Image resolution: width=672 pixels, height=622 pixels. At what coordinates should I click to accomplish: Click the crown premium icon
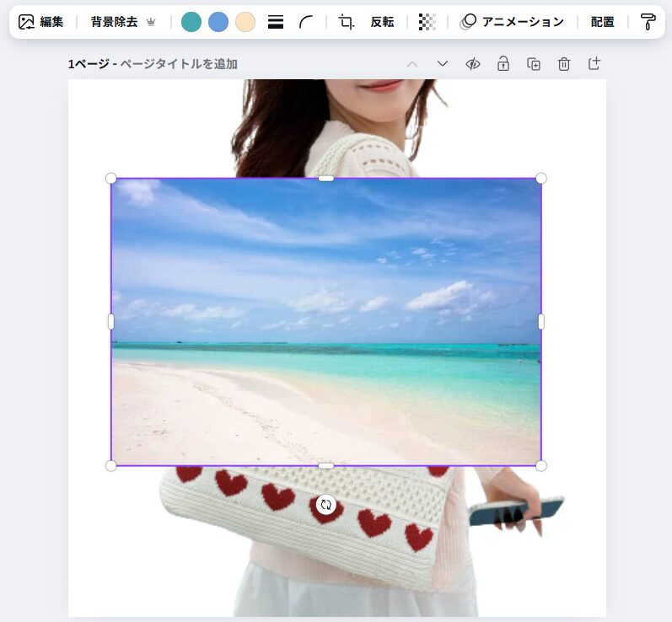(151, 22)
